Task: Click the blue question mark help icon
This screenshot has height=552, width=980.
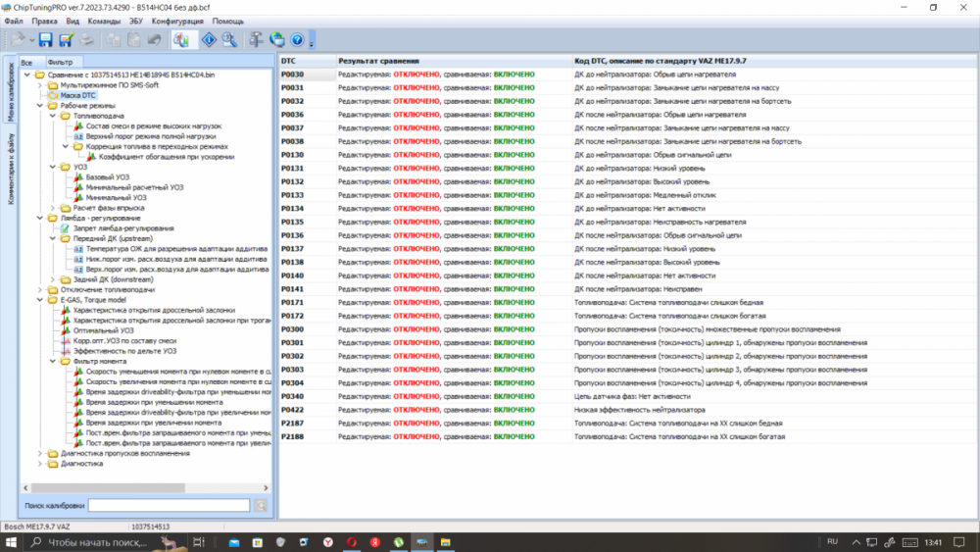Action: pos(297,40)
